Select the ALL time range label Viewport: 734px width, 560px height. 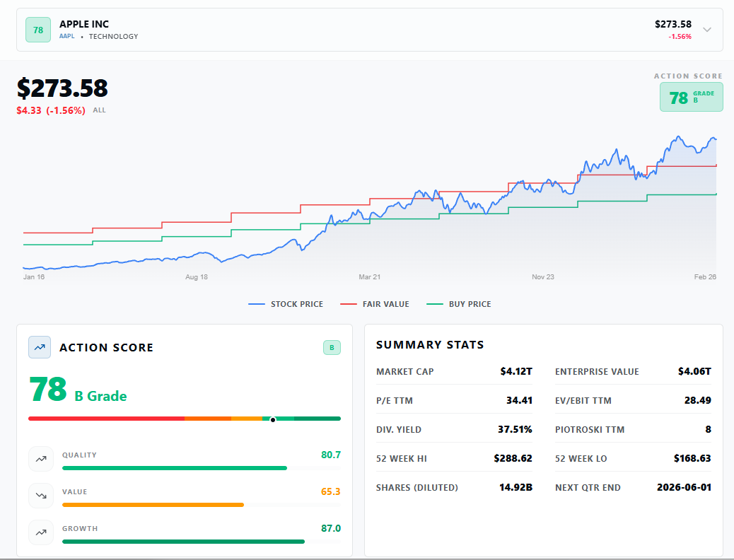[x=99, y=110]
